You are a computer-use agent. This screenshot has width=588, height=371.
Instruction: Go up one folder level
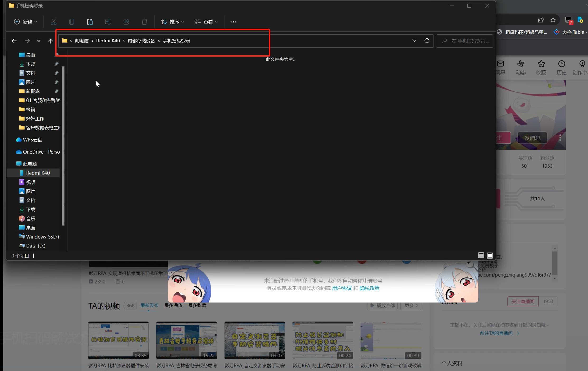coord(50,41)
